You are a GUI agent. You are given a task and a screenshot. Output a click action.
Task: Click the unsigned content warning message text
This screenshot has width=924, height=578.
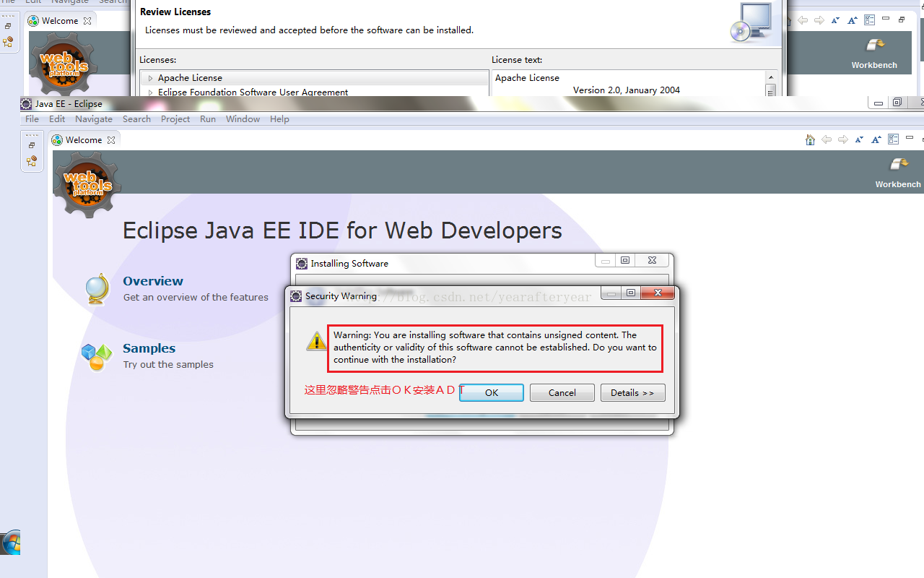(495, 347)
